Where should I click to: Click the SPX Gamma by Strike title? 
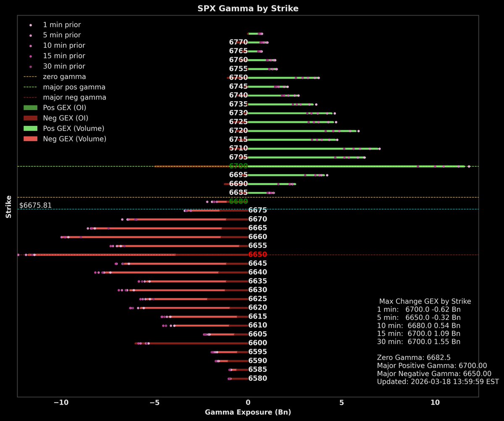[x=247, y=8]
